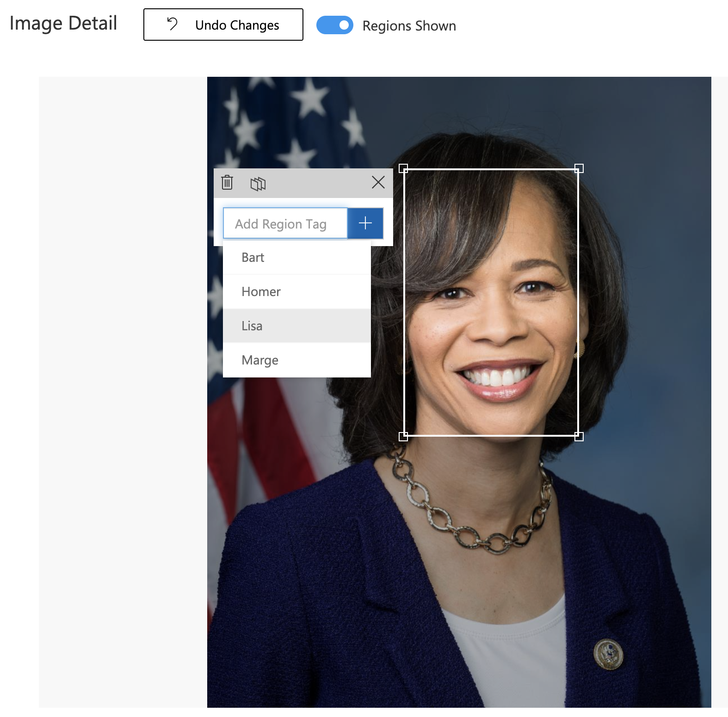Click the Image Detail heading
This screenshot has width=728, height=717.
[63, 23]
